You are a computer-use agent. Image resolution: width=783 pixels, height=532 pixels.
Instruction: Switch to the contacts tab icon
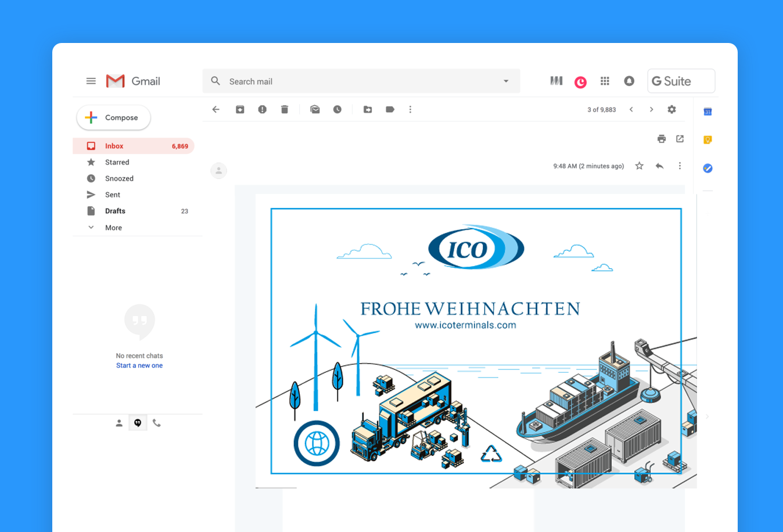(119, 423)
